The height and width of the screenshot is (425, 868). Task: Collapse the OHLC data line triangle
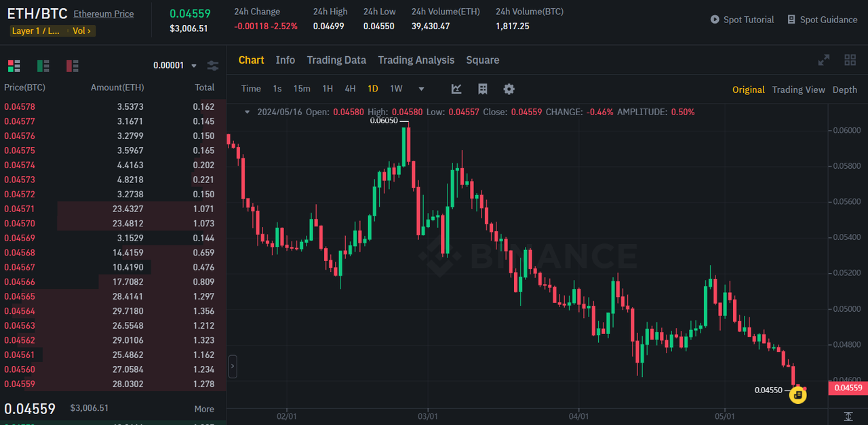(x=247, y=112)
